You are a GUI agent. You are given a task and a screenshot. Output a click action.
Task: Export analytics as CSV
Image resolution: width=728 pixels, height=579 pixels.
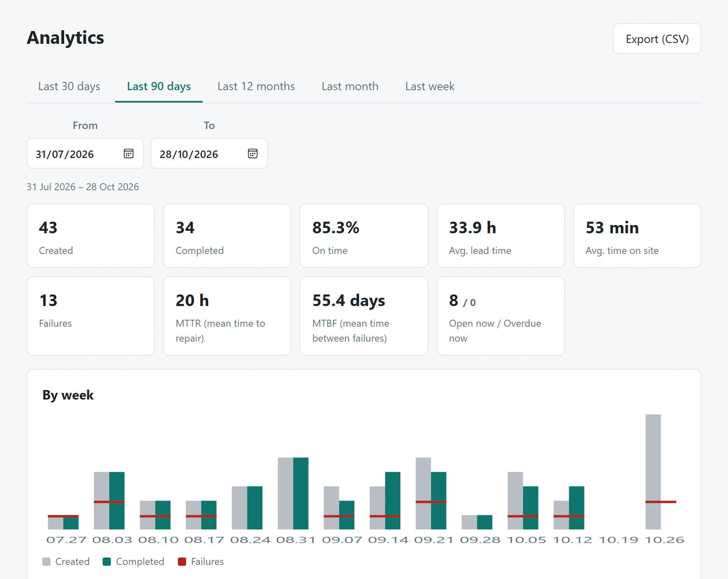[x=657, y=38]
